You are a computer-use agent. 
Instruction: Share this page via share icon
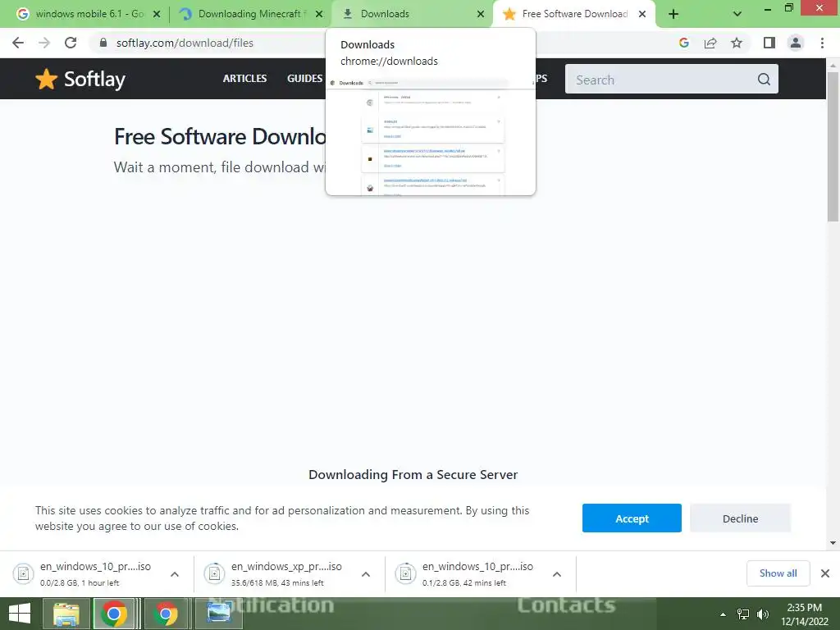coord(710,43)
